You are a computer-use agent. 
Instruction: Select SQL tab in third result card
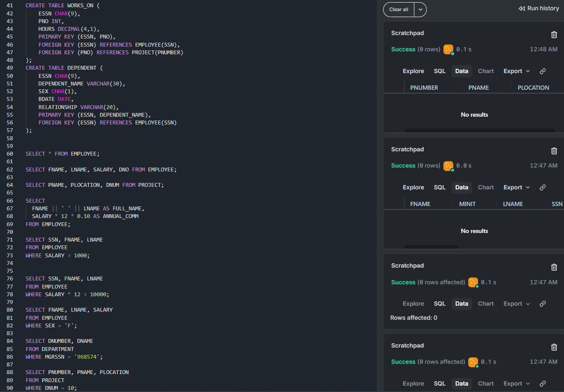[440, 304]
